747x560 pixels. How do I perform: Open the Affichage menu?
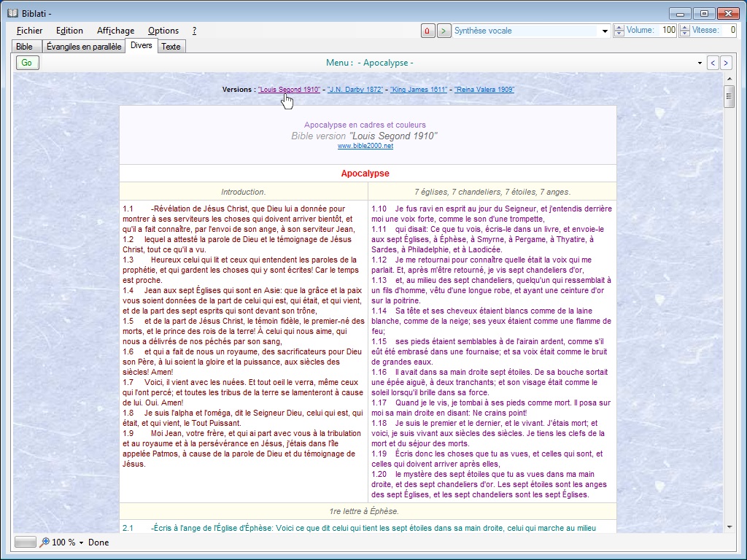point(115,31)
